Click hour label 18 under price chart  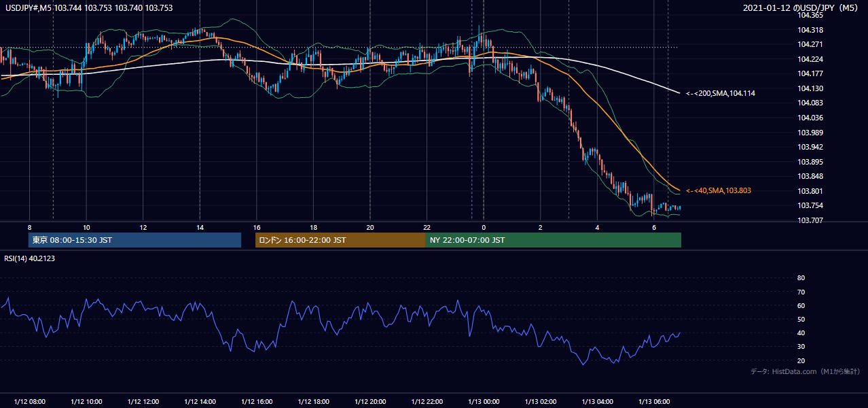tap(313, 227)
